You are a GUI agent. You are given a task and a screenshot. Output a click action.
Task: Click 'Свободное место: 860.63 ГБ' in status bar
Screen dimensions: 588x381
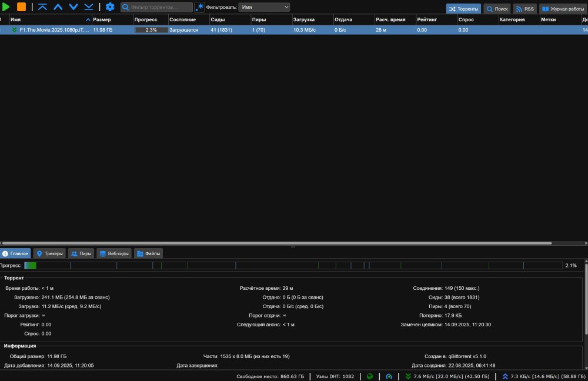coord(270,376)
